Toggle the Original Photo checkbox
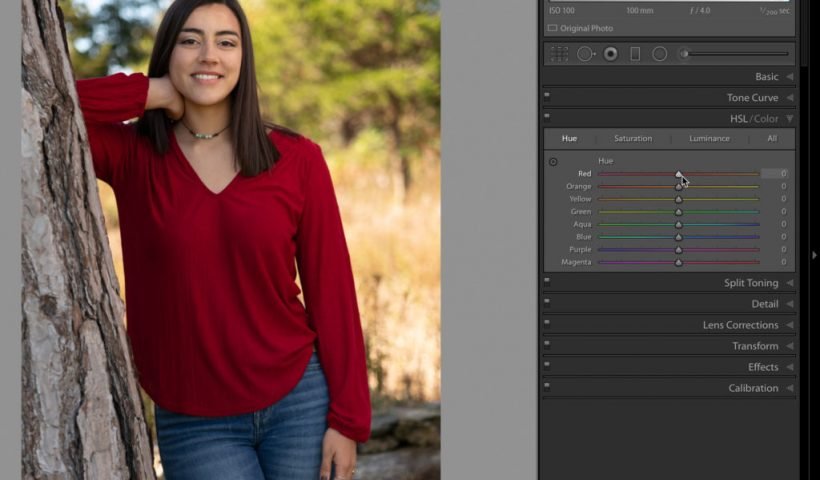Viewport: 820px width, 480px height. coord(552,28)
